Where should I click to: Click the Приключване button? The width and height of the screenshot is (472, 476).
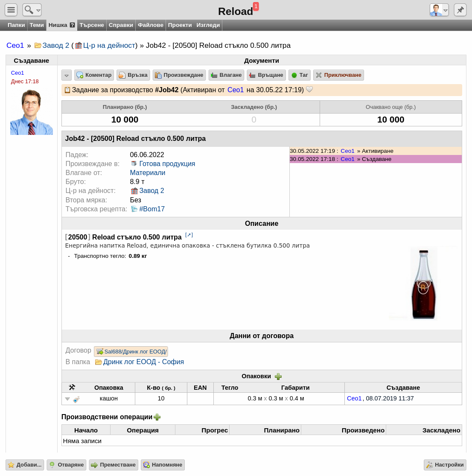[x=338, y=75]
